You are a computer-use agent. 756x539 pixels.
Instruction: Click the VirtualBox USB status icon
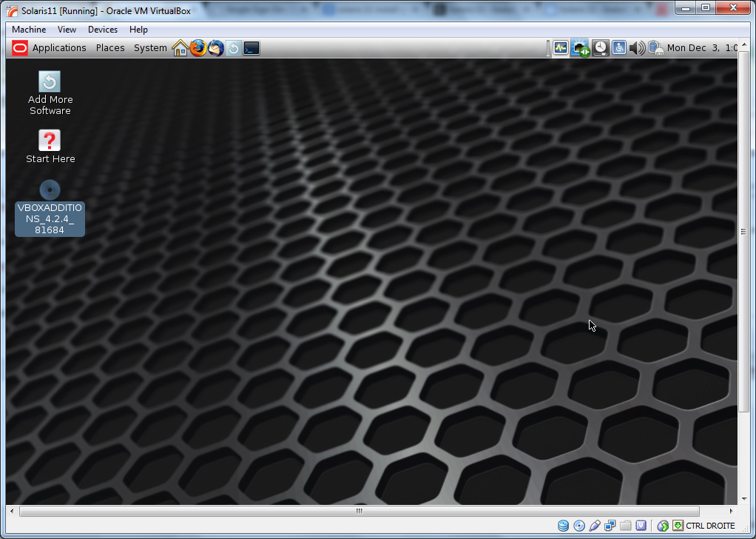(595, 526)
